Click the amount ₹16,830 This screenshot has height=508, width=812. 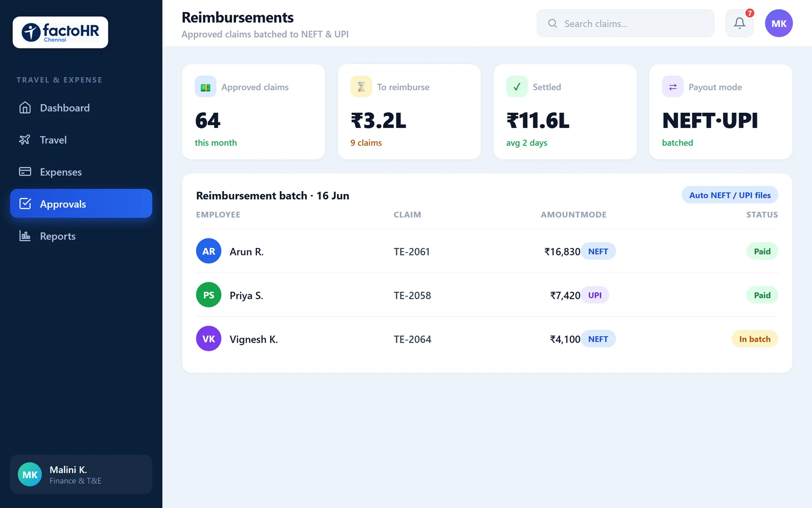(562, 252)
